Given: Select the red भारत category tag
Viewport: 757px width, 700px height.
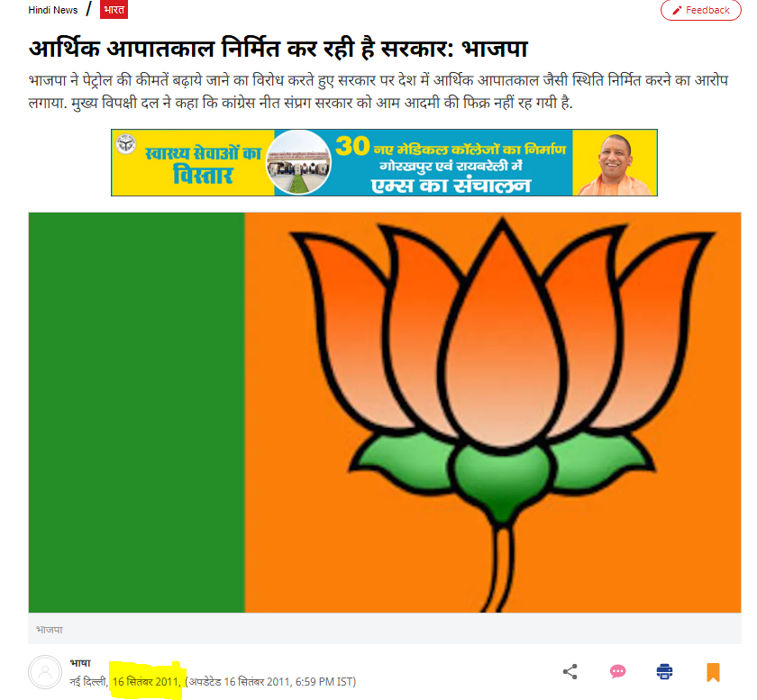Looking at the screenshot, I should [x=114, y=10].
